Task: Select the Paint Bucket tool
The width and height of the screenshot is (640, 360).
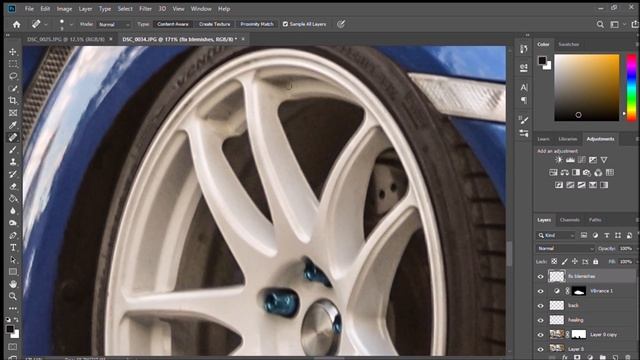Action: (13, 198)
